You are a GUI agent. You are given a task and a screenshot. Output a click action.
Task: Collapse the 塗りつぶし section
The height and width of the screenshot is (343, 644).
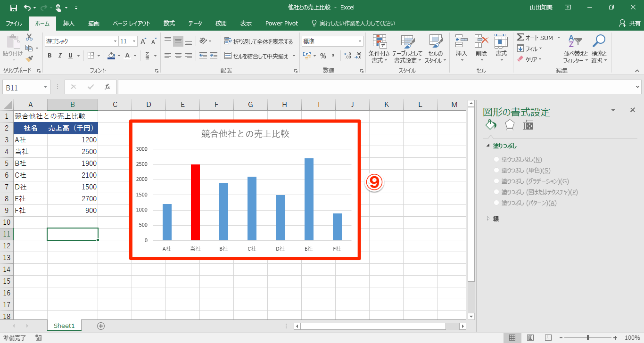[488, 146]
